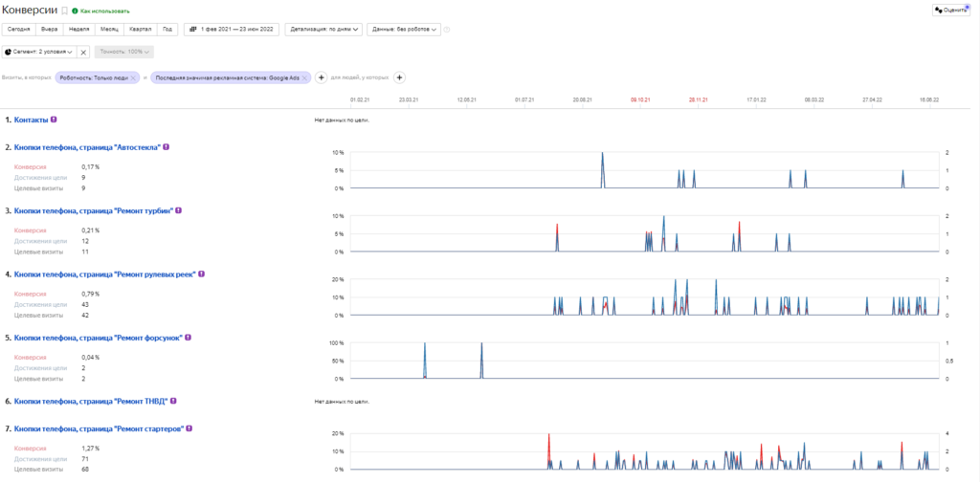Open the Роботность: Только люди condition chip
The width and height of the screenshot is (980, 482).
(x=94, y=77)
